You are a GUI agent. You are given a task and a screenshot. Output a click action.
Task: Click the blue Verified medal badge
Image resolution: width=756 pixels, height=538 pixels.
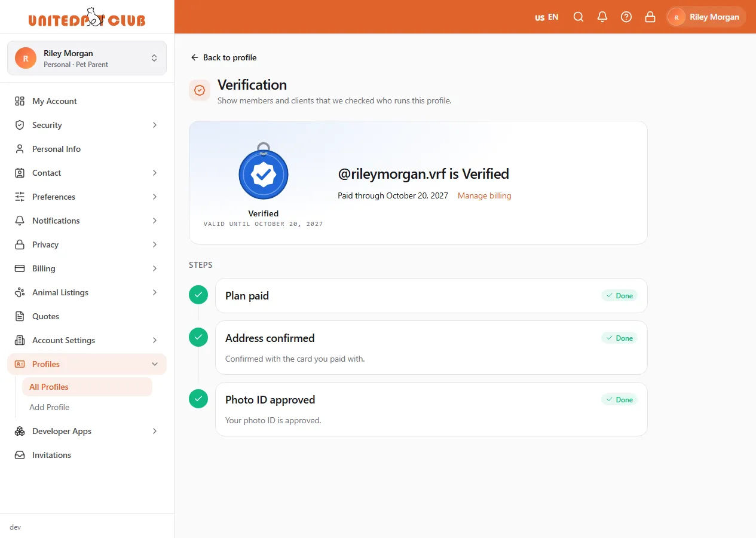[x=264, y=173]
